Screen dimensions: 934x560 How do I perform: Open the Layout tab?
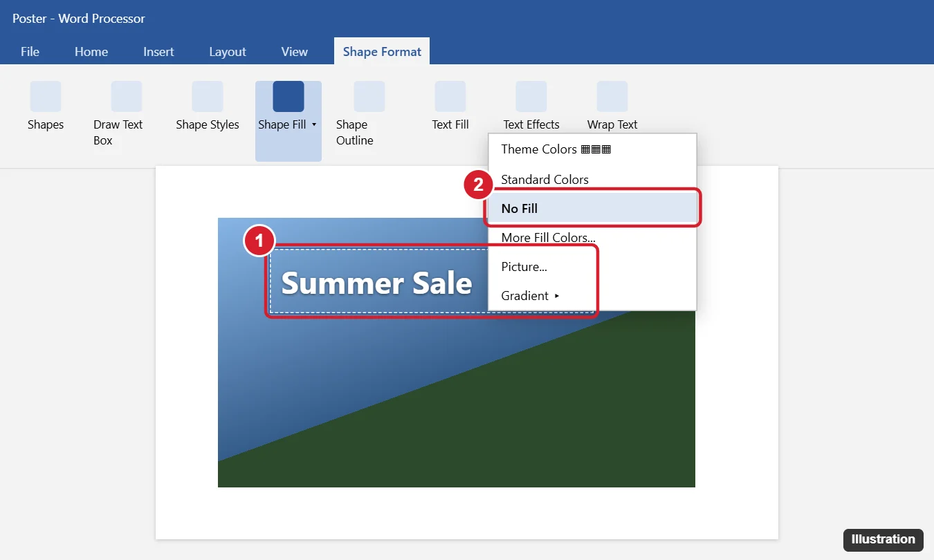(228, 52)
